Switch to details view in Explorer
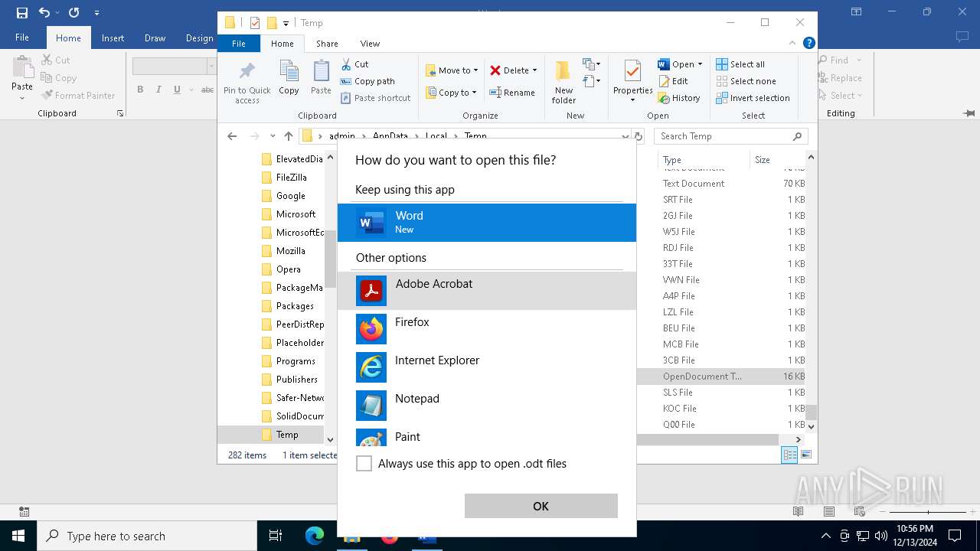Image resolution: width=980 pixels, height=551 pixels. (789, 455)
